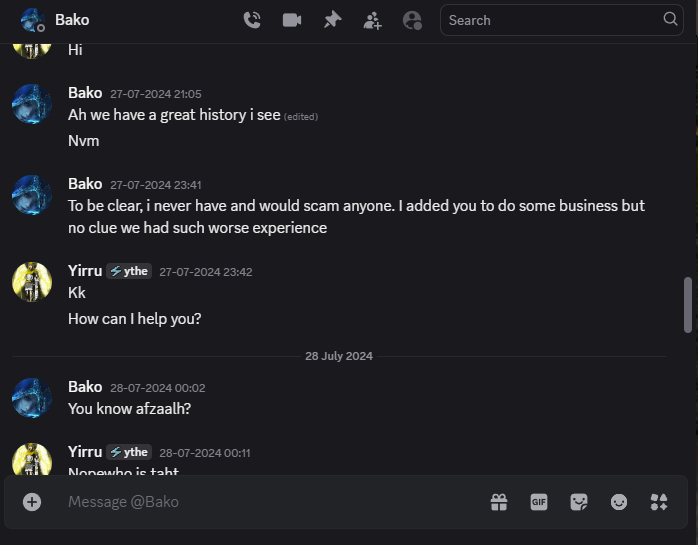The width and height of the screenshot is (698, 545).
Task: Open the apps launcher icon
Action: click(659, 502)
